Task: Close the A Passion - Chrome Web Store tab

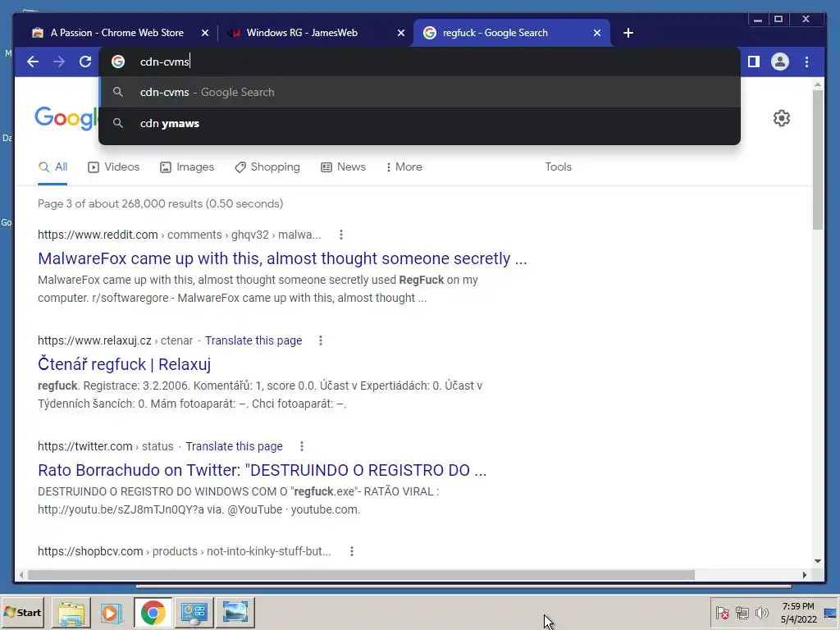Action: tap(204, 33)
